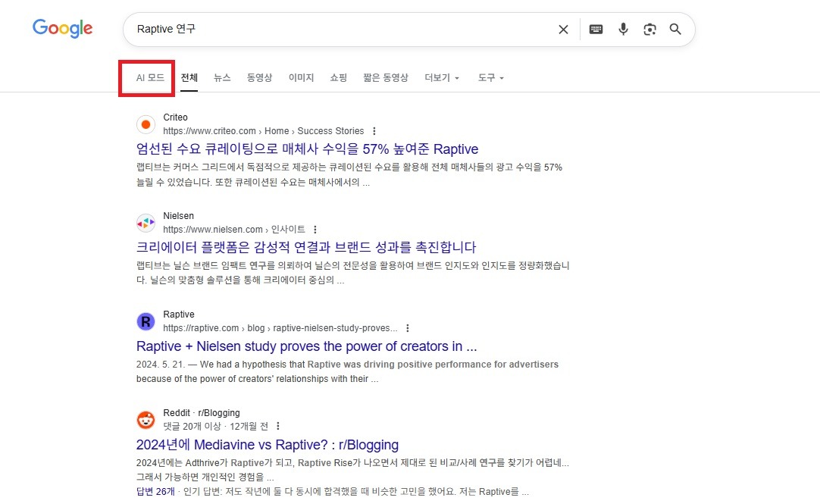The width and height of the screenshot is (820, 504).
Task: Open the 2024년에 Mediavine vs Raptive Reddit link
Action: pyautogui.click(x=268, y=445)
